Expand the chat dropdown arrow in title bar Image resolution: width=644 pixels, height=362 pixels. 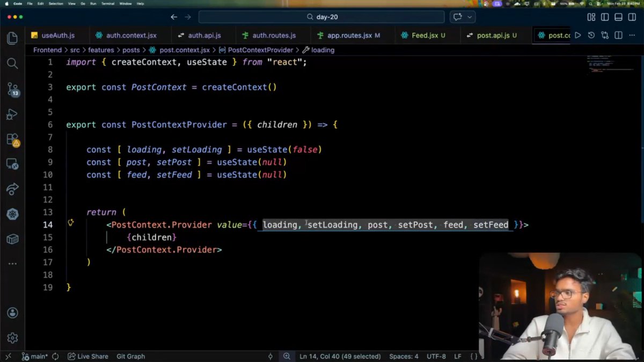470,17
